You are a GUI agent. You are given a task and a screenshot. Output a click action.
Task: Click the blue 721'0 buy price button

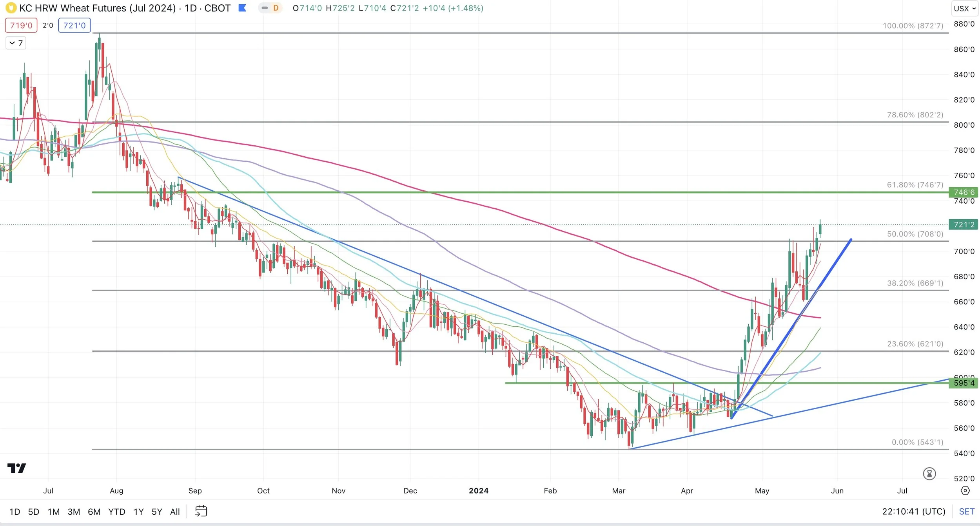click(74, 25)
